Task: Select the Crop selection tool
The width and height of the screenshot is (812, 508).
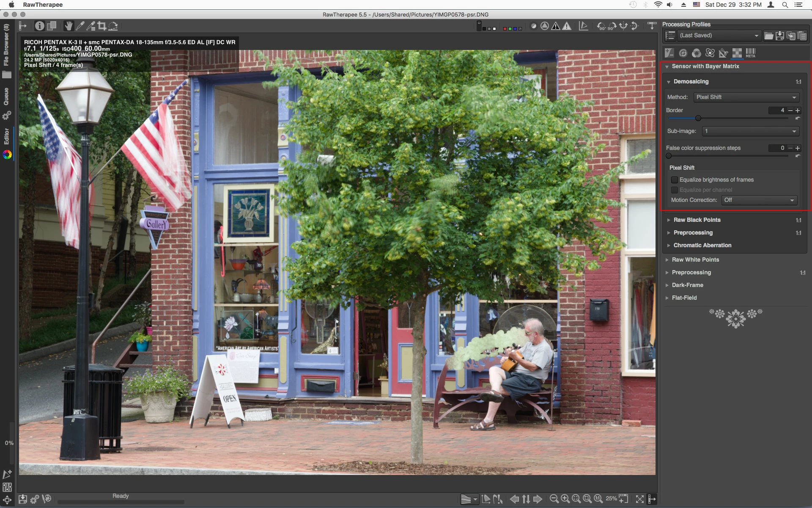Action: point(101,26)
